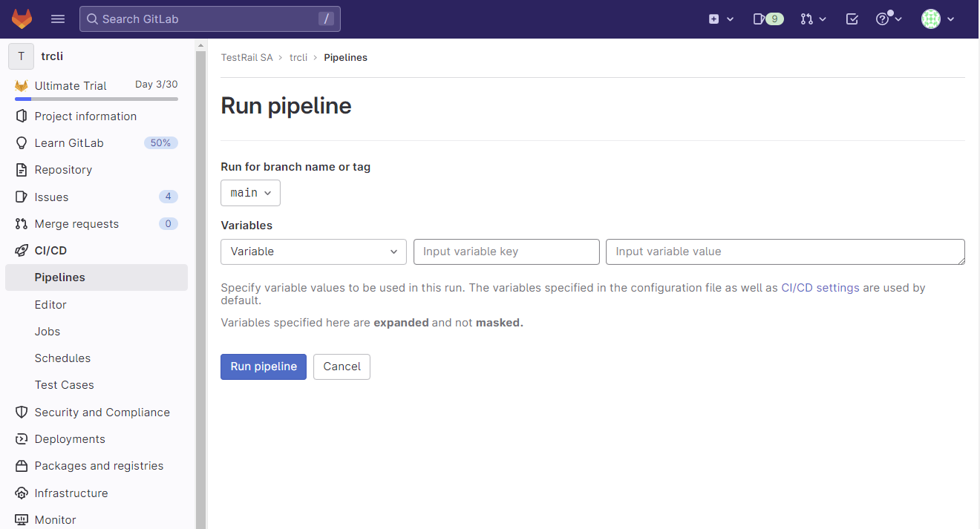Open the Variable type dropdown
This screenshot has width=980, height=529.
coord(313,252)
